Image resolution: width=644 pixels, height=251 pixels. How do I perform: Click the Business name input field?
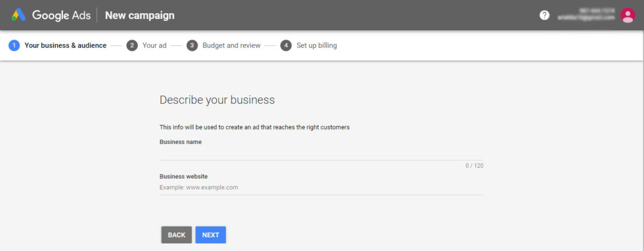point(321,153)
